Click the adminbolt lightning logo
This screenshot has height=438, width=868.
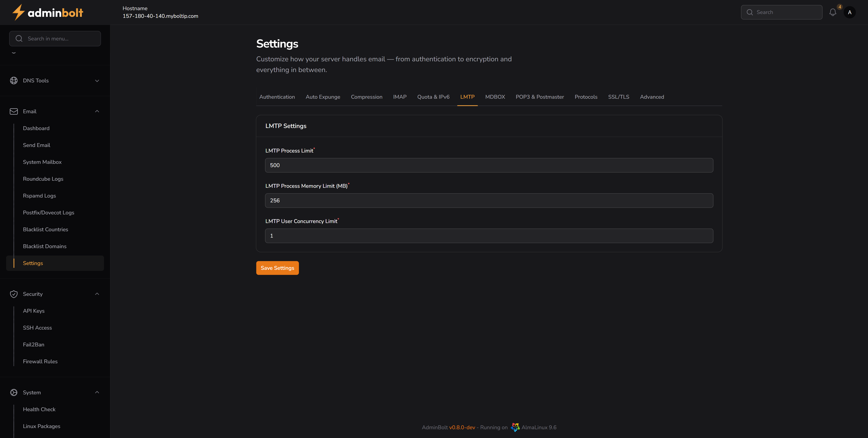(x=19, y=12)
